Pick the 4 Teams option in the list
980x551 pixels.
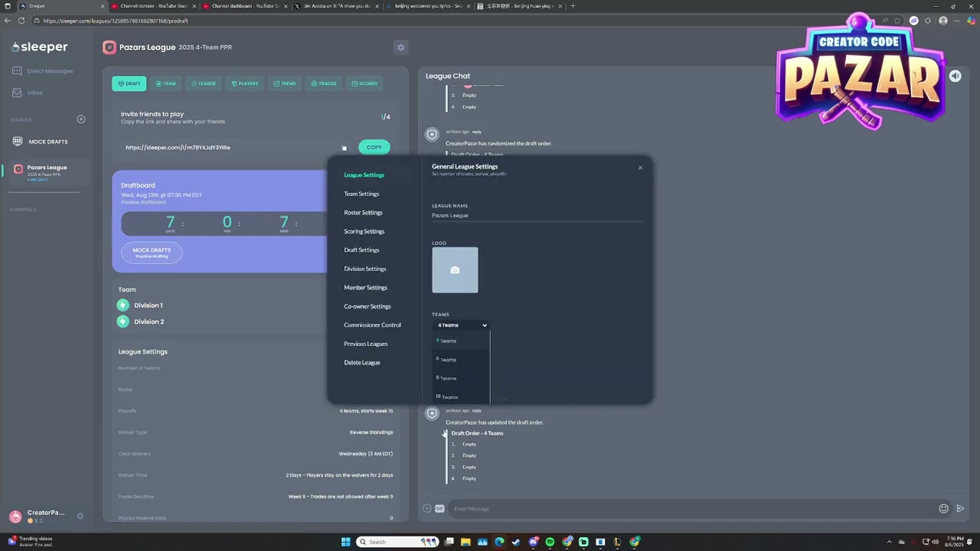point(462,341)
